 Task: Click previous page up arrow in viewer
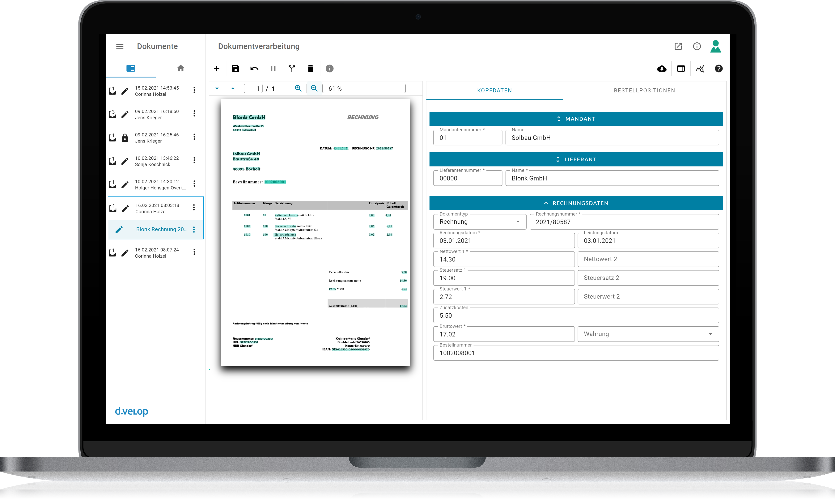[233, 89]
